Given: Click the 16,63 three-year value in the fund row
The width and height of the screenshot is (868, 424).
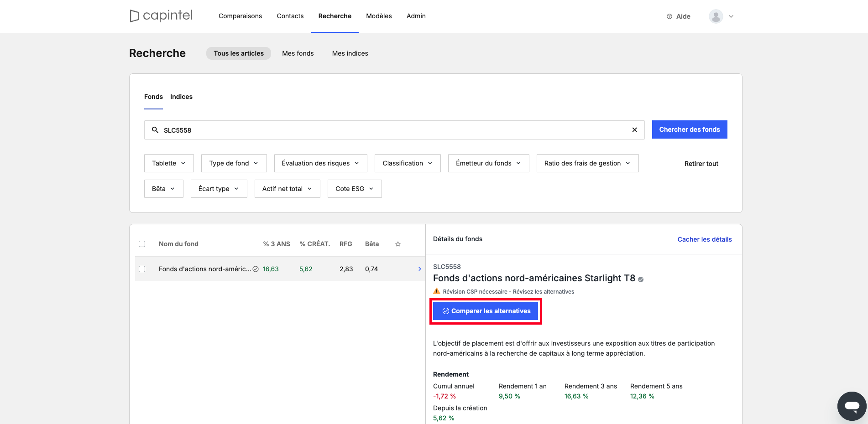Looking at the screenshot, I should click(271, 269).
